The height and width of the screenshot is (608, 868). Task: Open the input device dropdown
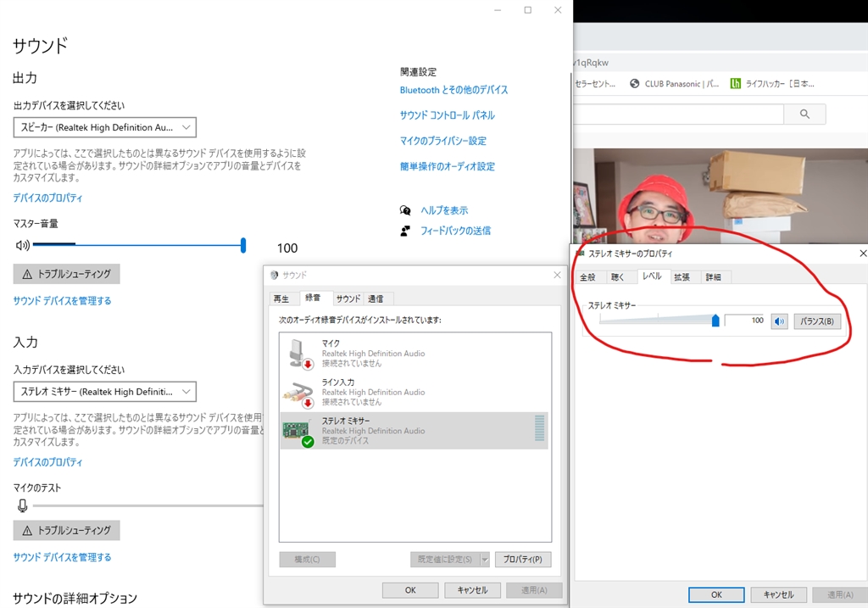coord(104,392)
